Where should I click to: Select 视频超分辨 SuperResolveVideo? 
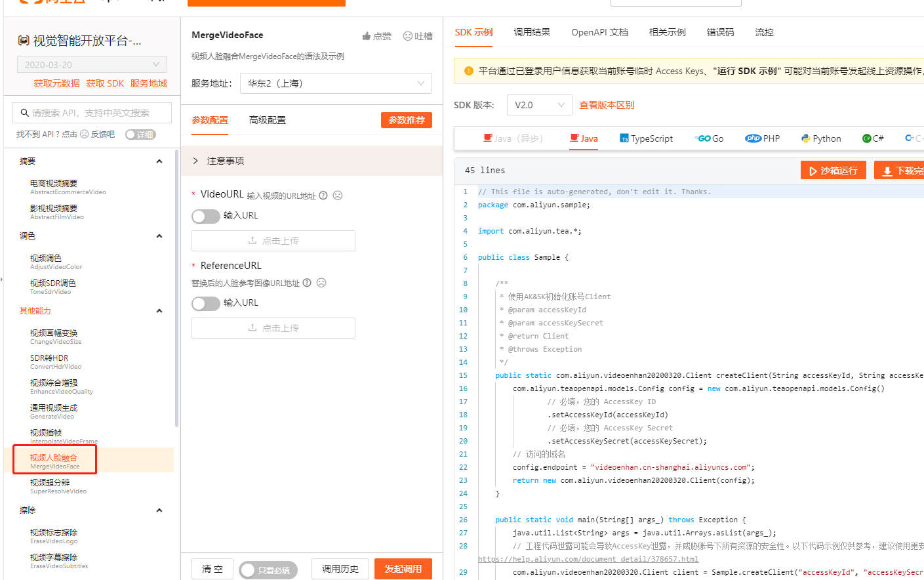tap(58, 486)
